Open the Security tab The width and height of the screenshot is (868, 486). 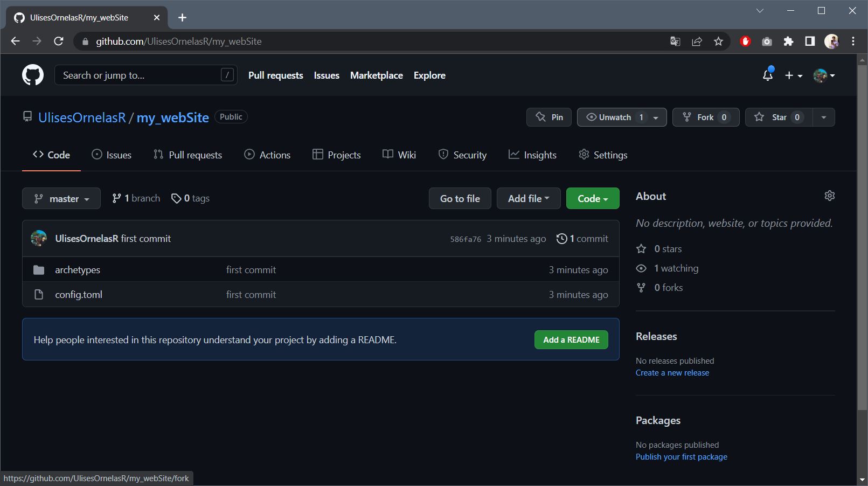tap(462, 155)
